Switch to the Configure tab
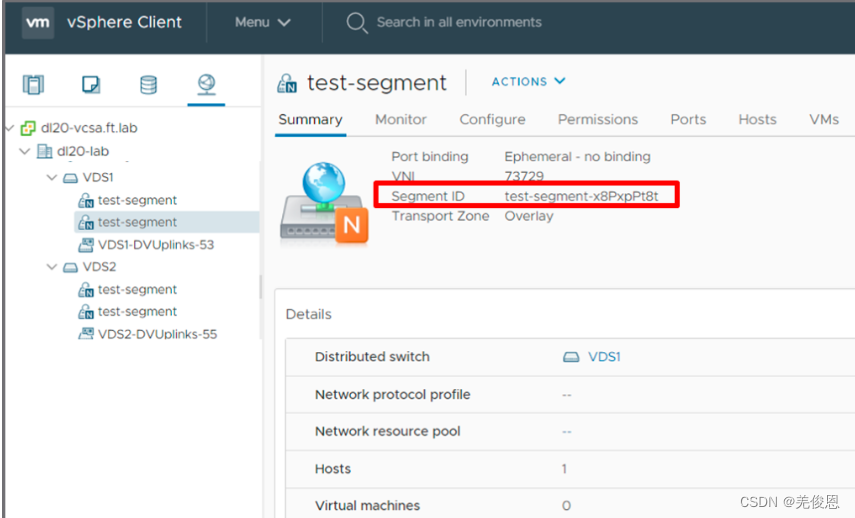 pyautogui.click(x=492, y=119)
